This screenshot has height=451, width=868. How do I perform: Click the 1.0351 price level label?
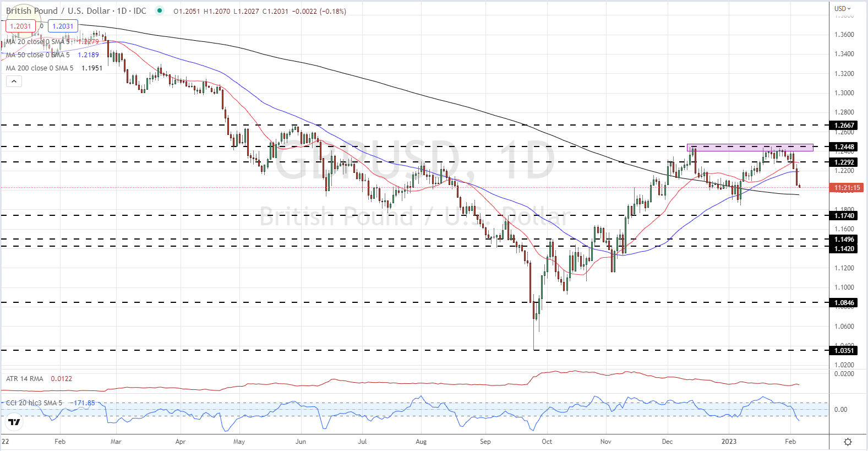[x=844, y=351]
